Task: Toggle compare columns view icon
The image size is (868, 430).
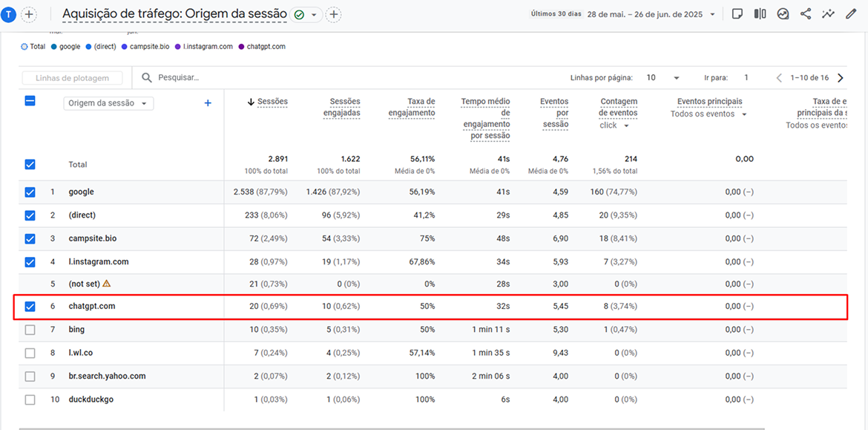Action: (760, 14)
